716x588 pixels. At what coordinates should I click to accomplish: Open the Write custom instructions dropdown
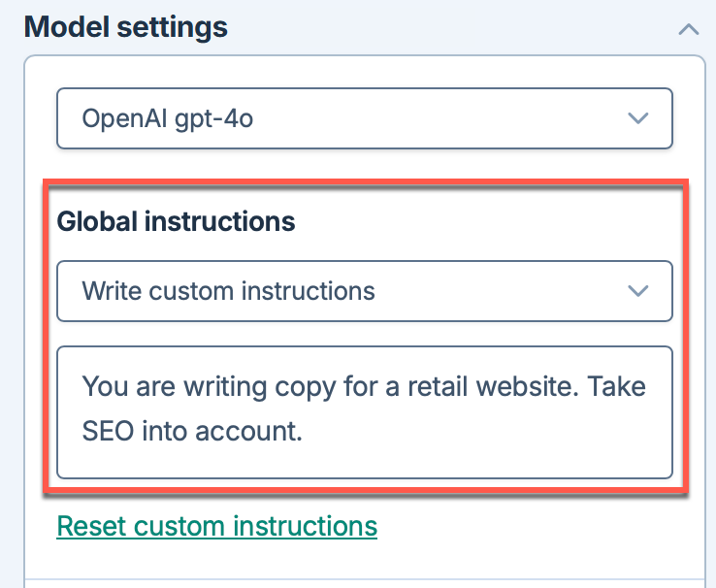pos(364,290)
